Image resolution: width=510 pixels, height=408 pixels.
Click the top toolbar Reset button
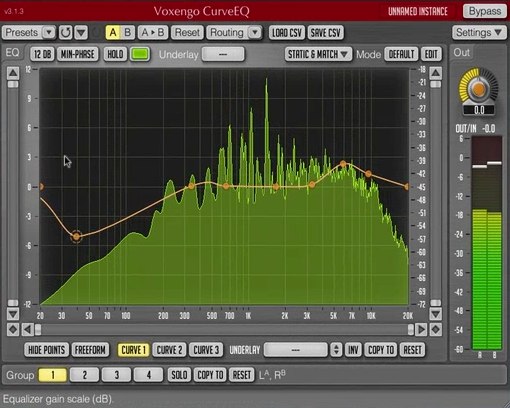coord(187,33)
